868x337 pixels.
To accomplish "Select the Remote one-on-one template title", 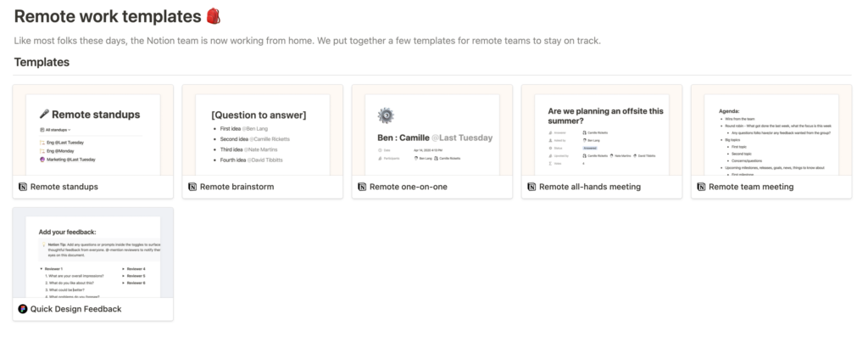I will coord(408,187).
